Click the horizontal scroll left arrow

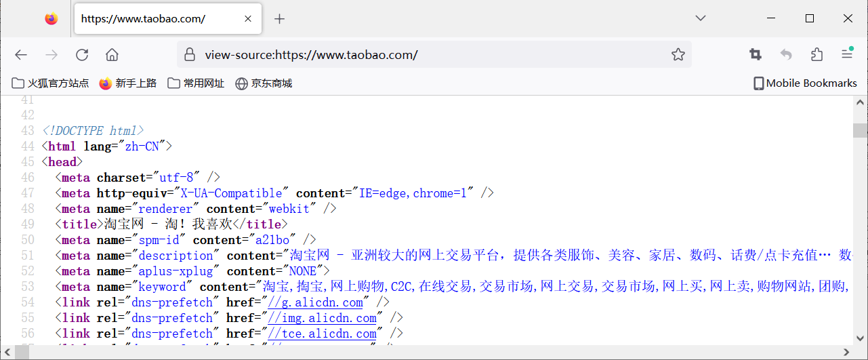click(x=7, y=351)
